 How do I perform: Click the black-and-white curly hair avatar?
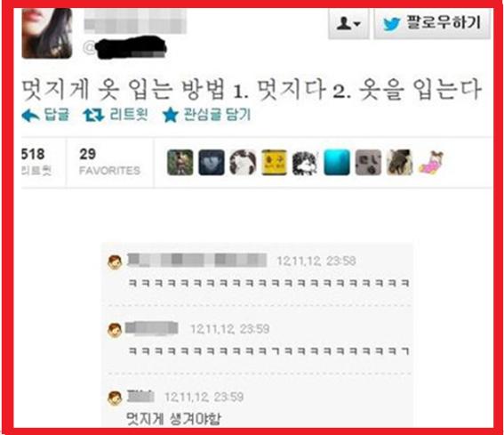click(x=305, y=164)
